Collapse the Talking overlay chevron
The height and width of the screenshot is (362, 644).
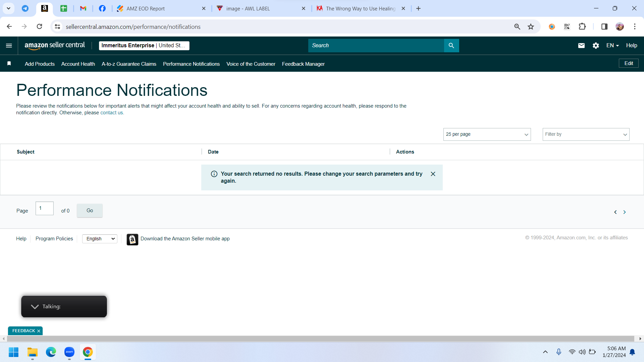[x=35, y=307]
